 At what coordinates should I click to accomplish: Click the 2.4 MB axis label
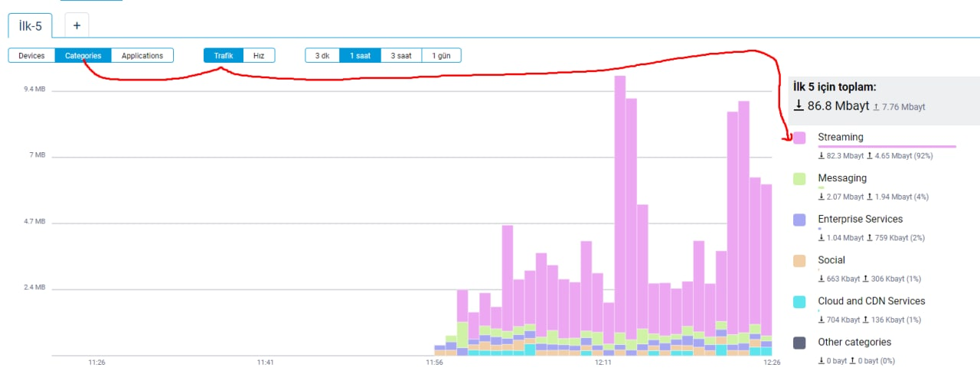(34, 288)
